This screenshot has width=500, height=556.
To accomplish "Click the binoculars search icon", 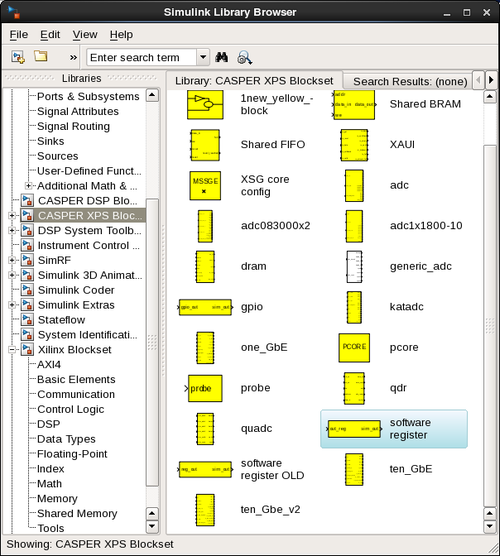I will click(x=222, y=57).
